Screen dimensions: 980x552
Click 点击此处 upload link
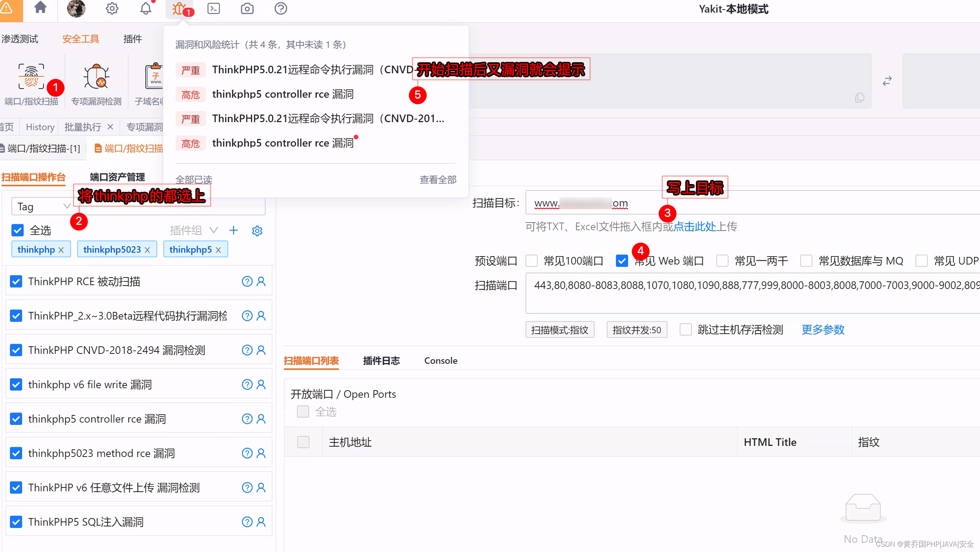(695, 226)
